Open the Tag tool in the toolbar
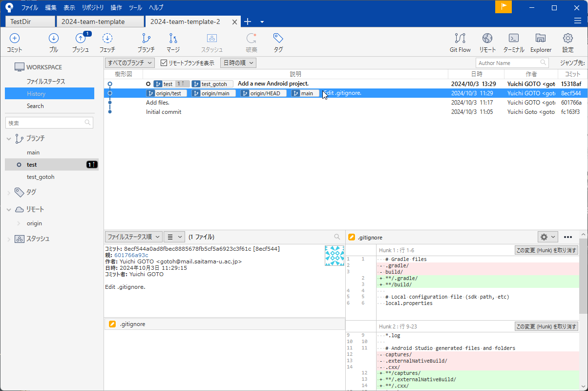 coord(278,39)
